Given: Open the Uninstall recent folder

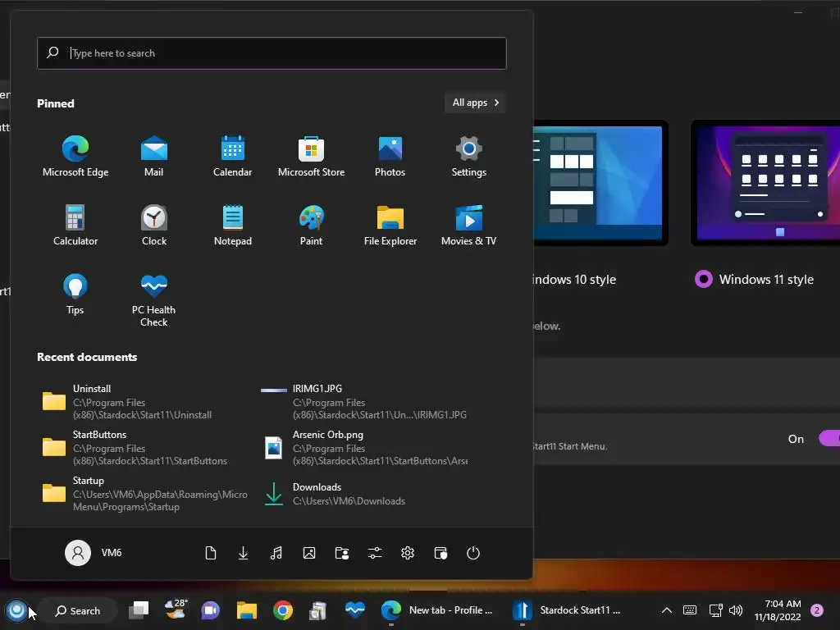Looking at the screenshot, I should (x=144, y=401).
